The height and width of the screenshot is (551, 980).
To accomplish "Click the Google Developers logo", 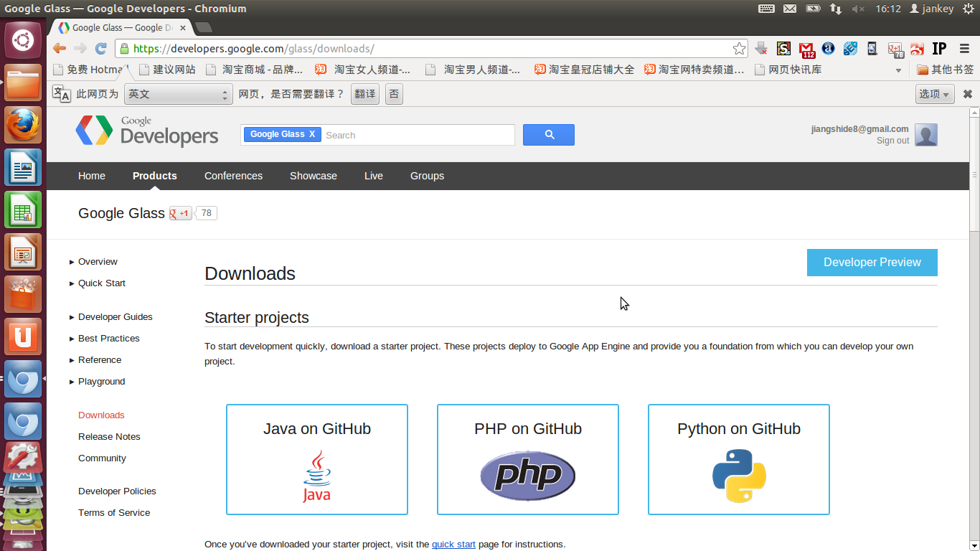I will 147,131.
